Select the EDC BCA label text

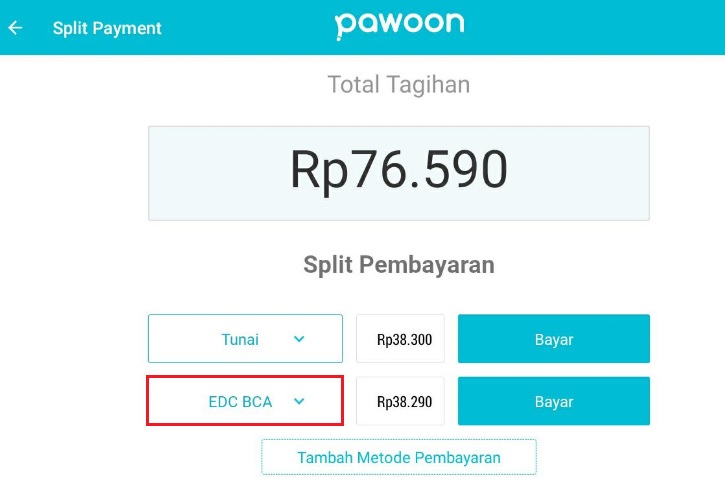click(240, 402)
